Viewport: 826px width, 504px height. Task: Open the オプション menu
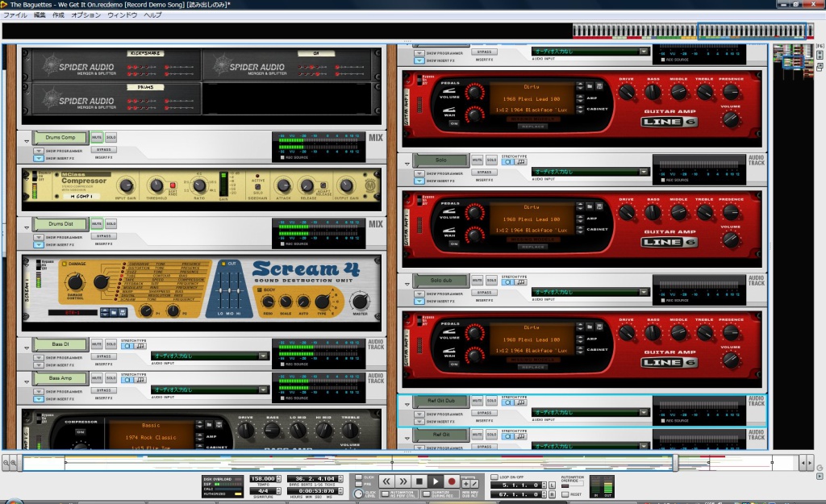tap(86, 15)
